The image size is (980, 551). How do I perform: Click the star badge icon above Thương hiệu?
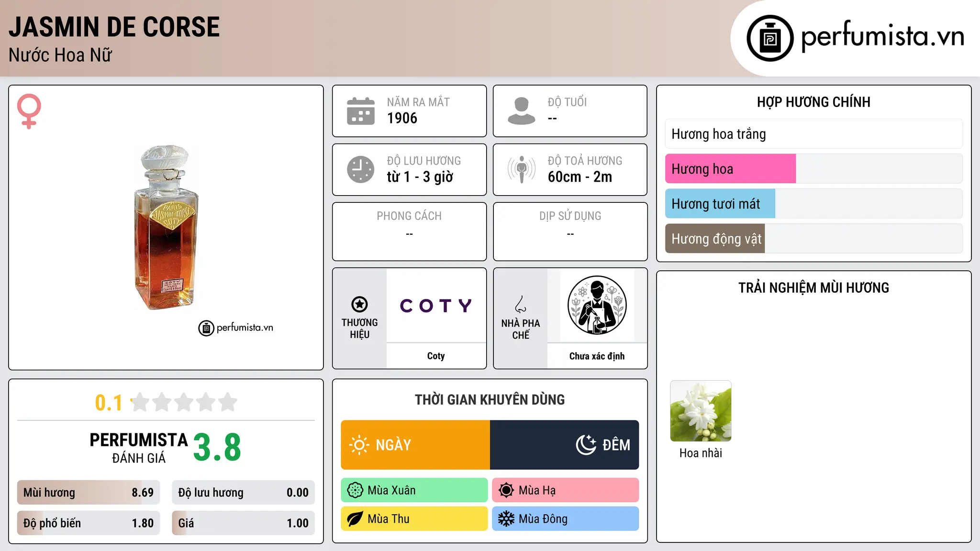pos(359,304)
